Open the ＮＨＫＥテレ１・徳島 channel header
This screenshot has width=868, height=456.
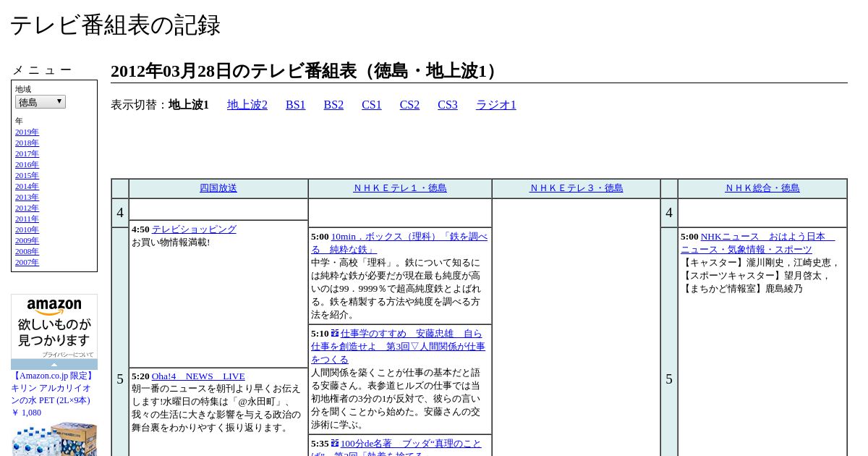coord(400,188)
